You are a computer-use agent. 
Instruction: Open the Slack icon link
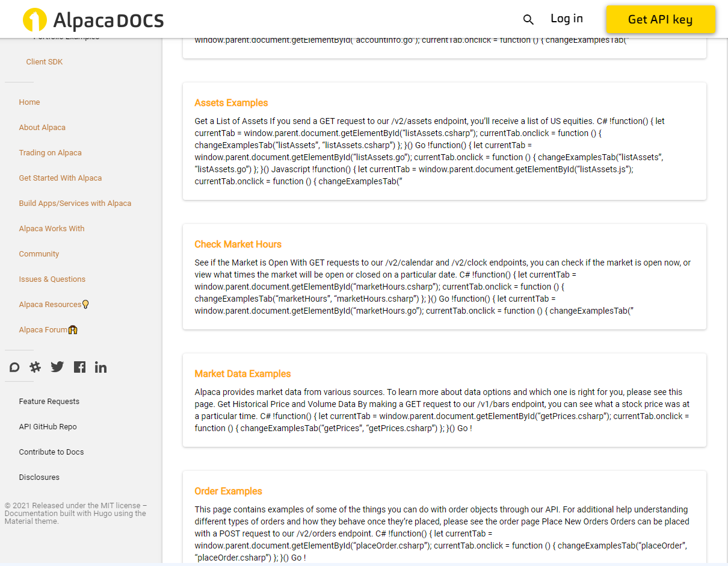[35, 367]
